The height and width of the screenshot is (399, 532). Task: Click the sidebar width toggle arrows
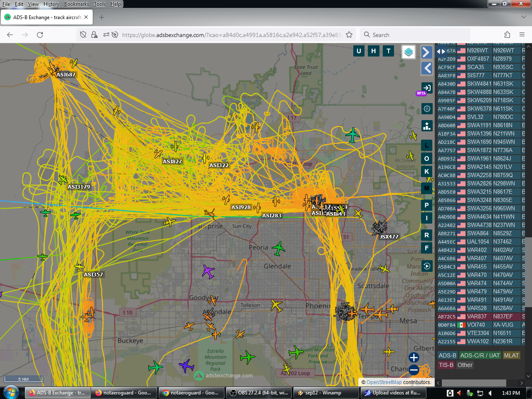(x=441, y=52)
